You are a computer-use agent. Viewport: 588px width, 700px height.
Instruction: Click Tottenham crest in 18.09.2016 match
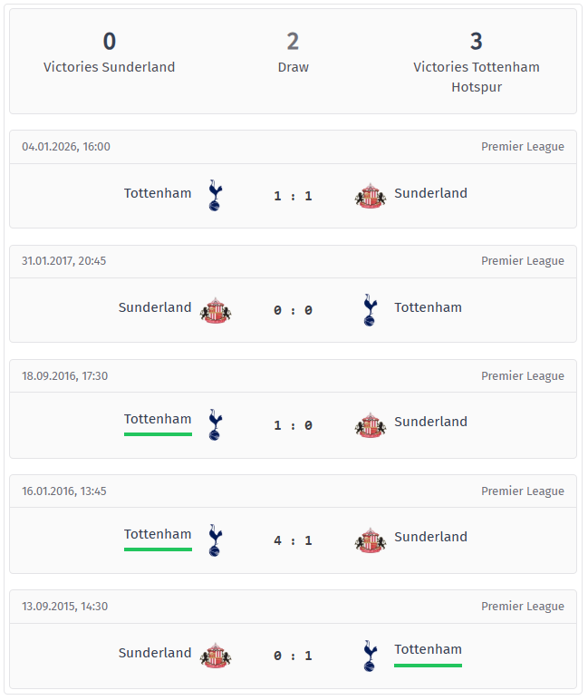(x=215, y=424)
